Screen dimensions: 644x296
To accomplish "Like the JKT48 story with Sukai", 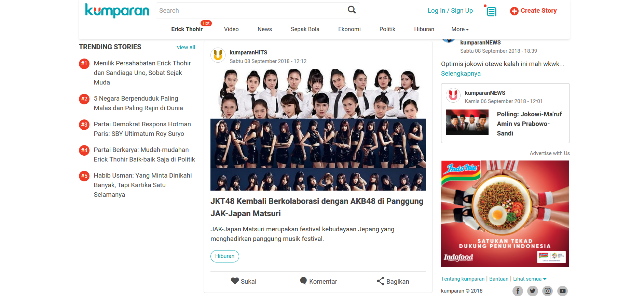I will [x=244, y=281].
